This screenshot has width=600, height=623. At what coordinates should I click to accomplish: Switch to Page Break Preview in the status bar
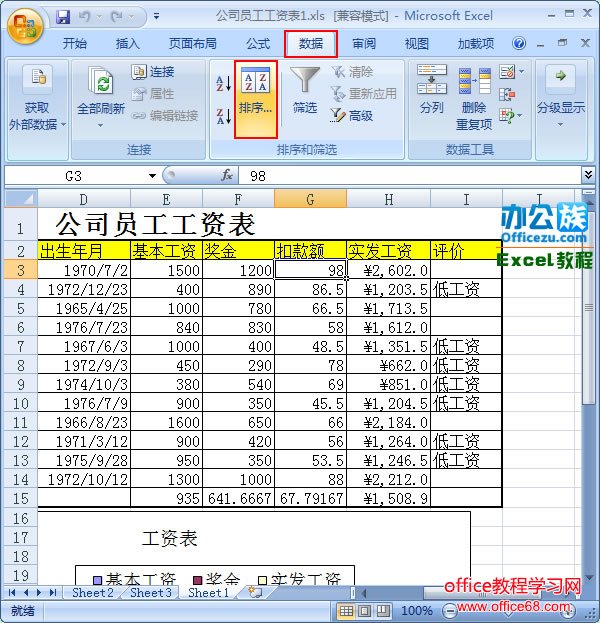tap(383, 611)
